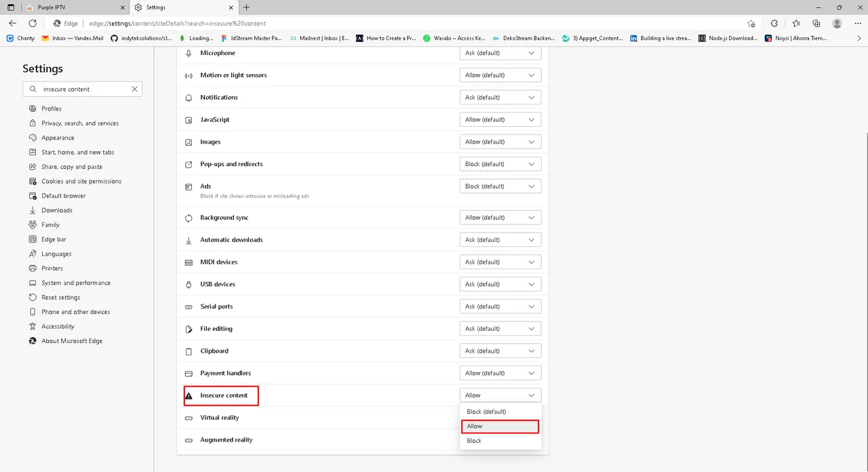
Task: Click the JavaScript permission icon
Action: pyautogui.click(x=189, y=119)
